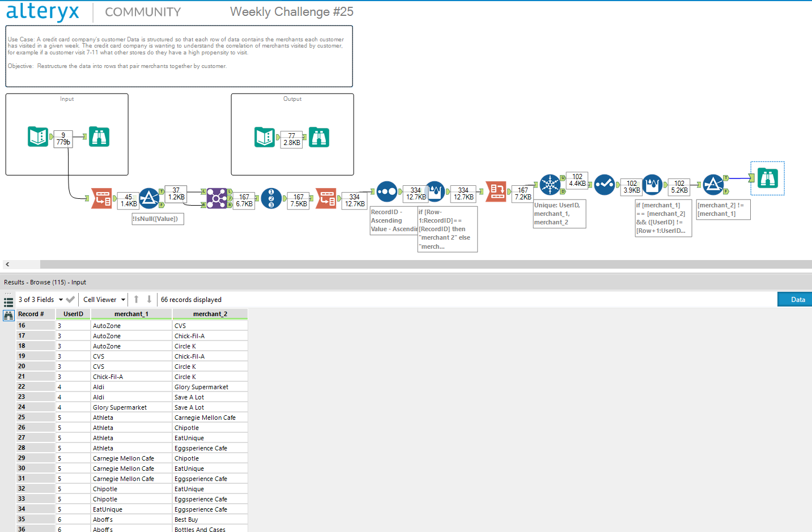This screenshot has width=812, height=532.
Task: Toggle the record search binoculars beside Record #
Action: [x=8, y=315]
